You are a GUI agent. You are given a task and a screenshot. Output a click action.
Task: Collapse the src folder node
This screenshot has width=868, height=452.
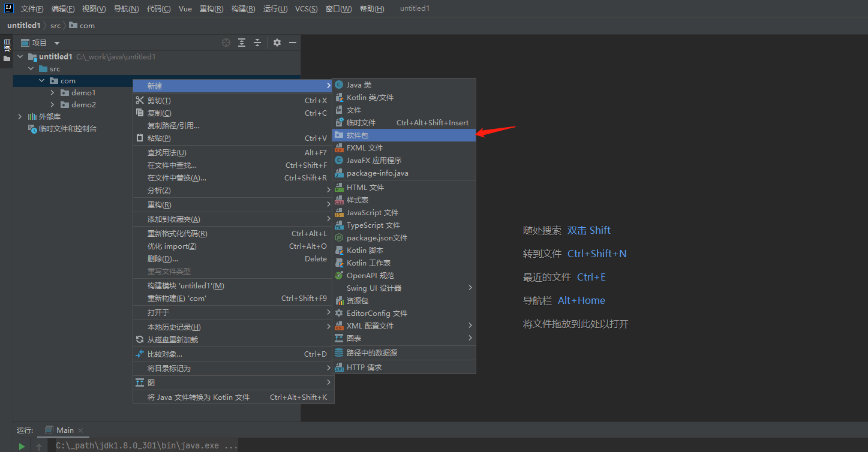(31, 69)
